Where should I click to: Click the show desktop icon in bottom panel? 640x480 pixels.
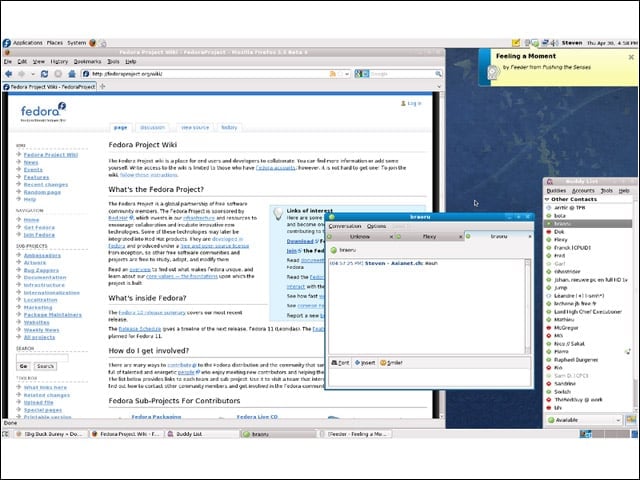click(x=6, y=434)
